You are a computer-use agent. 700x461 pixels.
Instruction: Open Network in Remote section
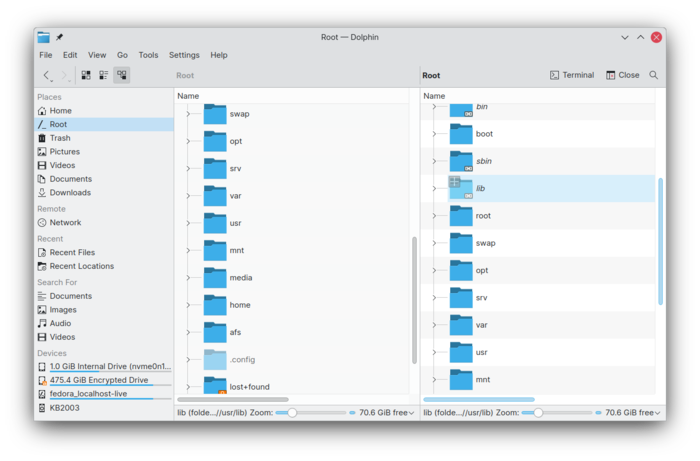[x=65, y=222]
